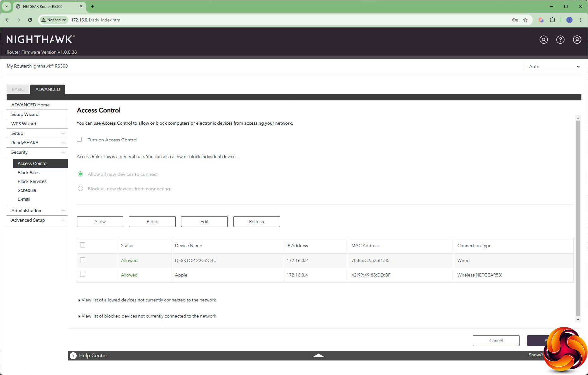This screenshot has height=375, width=588.
Task: Click the DESKTOP-22GKCBU device name
Action: (196, 260)
